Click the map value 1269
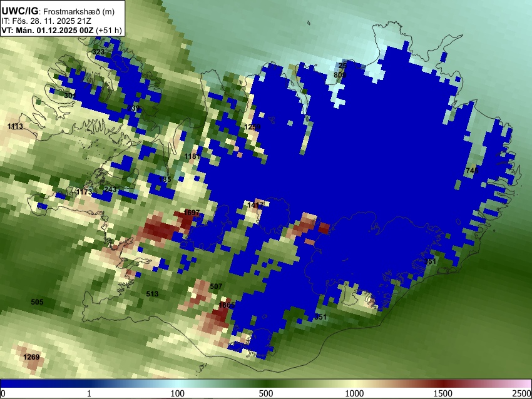 [31, 357]
